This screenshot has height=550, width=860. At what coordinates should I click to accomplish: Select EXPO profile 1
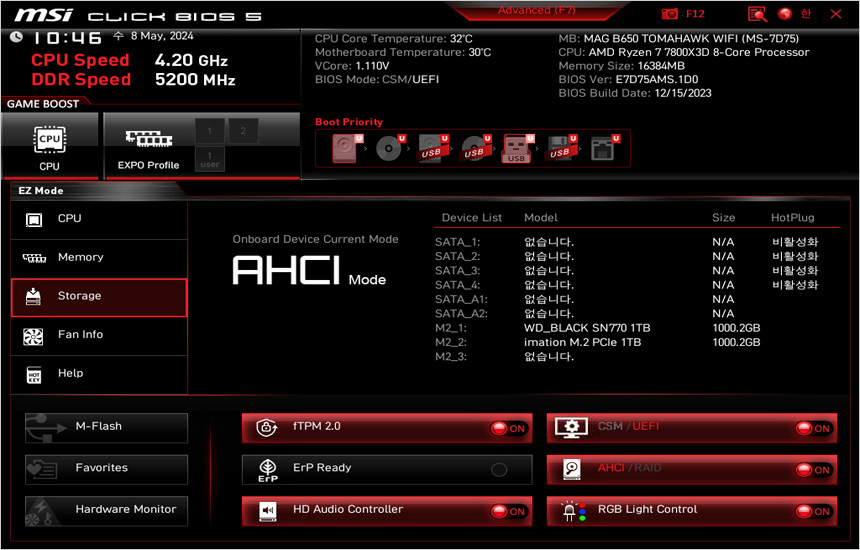[210, 131]
